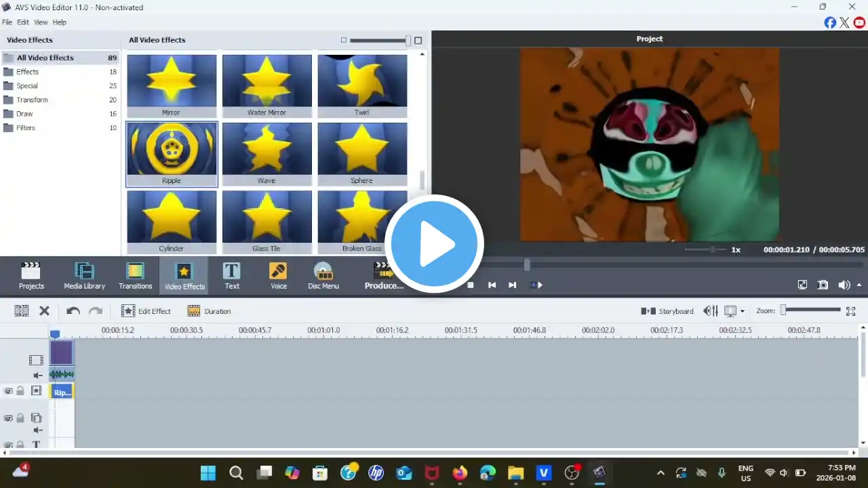Image resolution: width=868 pixels, height=488 pixels.
Task: Open the Media Library
Action: click(84, 276)
